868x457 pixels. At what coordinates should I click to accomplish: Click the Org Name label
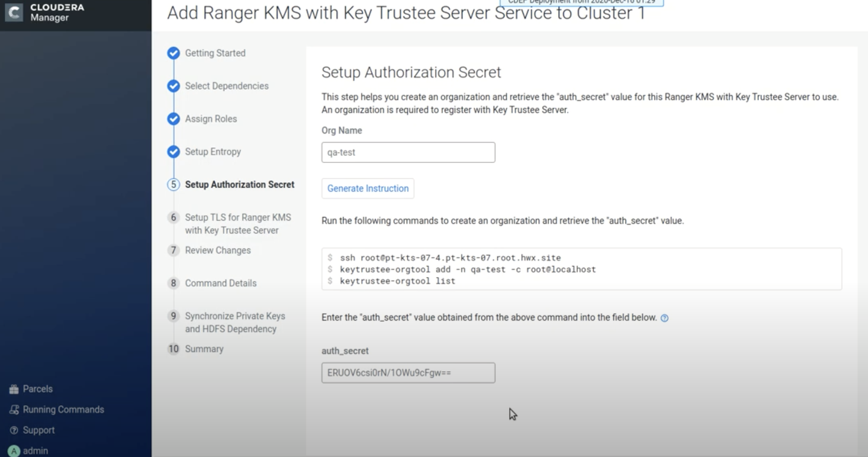342,131
